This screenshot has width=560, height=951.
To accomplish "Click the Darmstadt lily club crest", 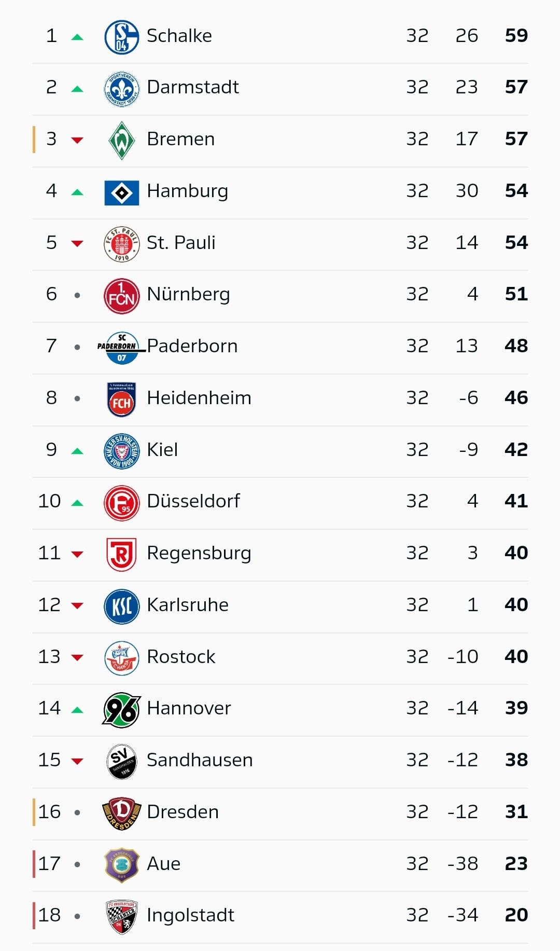I will pyautogui.click(x=122, y=89).
